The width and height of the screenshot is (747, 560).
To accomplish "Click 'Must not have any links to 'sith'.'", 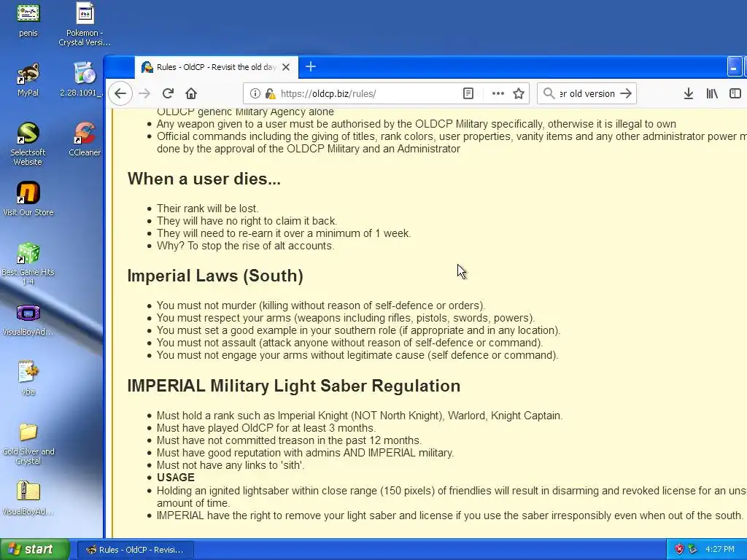I will [x=231, y=465].
